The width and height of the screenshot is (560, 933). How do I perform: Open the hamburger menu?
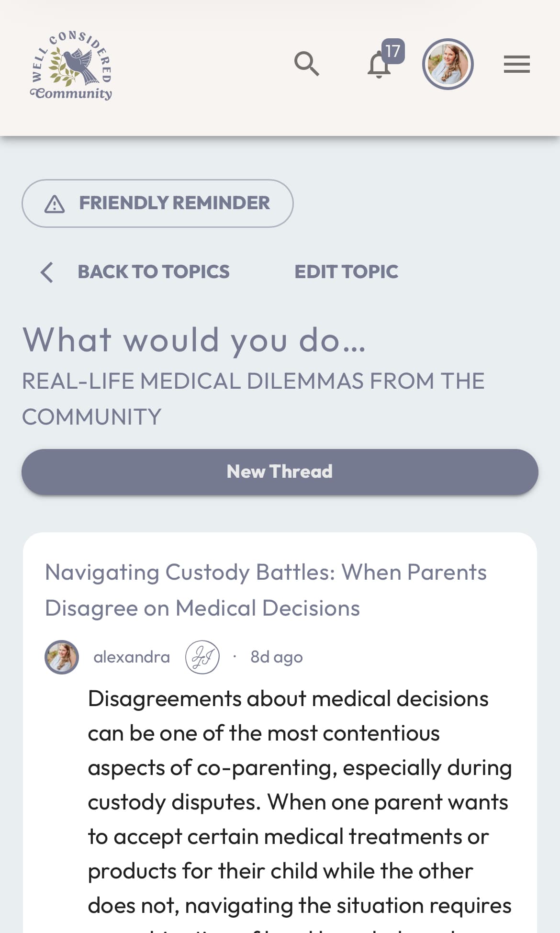coord(516,64)
